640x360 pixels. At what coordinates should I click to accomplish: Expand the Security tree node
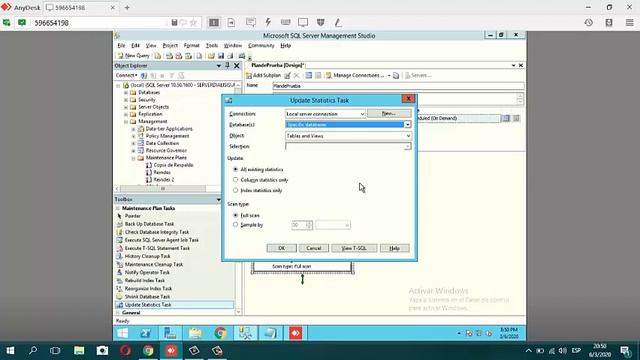coord(126,100)
